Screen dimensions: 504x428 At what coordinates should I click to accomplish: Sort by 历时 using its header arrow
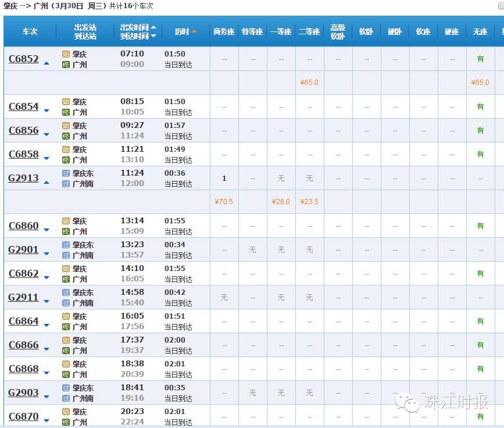[x=194, y=31]
